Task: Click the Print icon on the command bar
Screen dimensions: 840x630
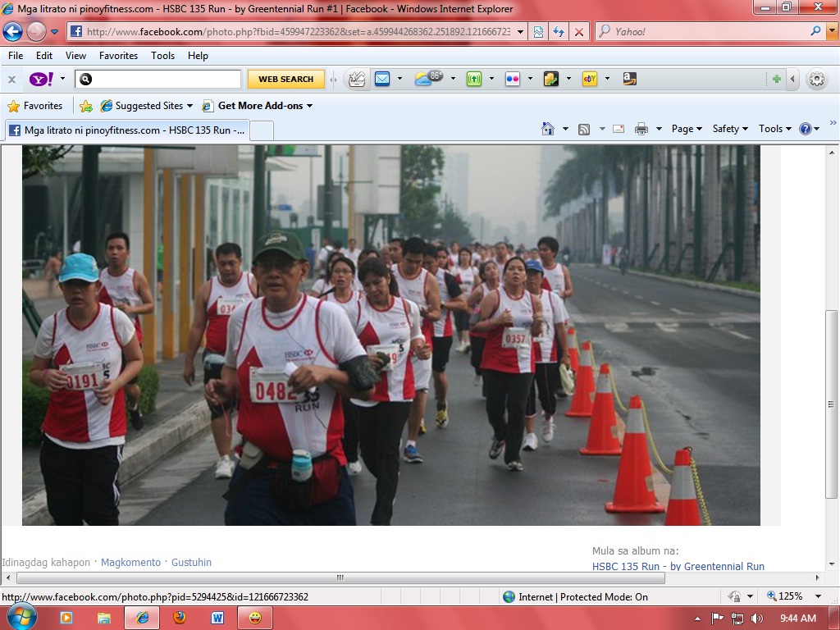Action: [x=641, y=129]
